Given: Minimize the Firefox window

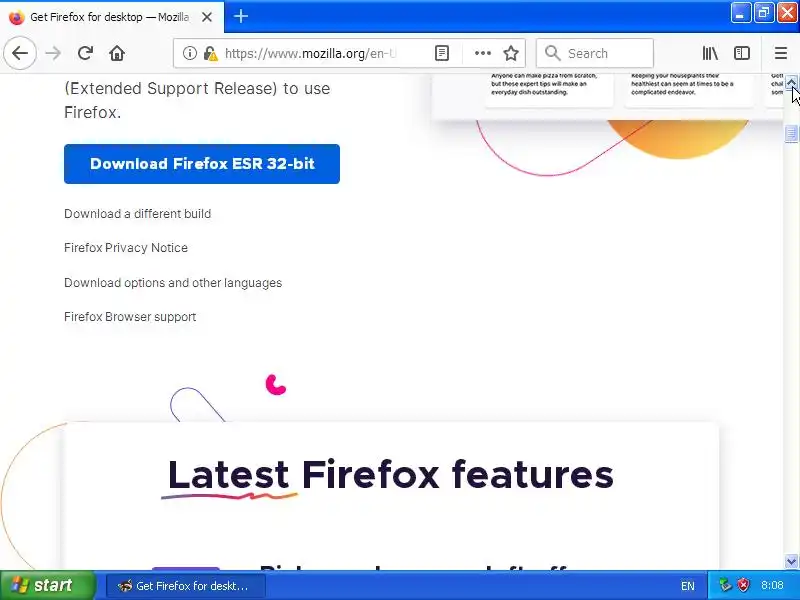Looking at the screenshot, I should [x=741, y=13].
